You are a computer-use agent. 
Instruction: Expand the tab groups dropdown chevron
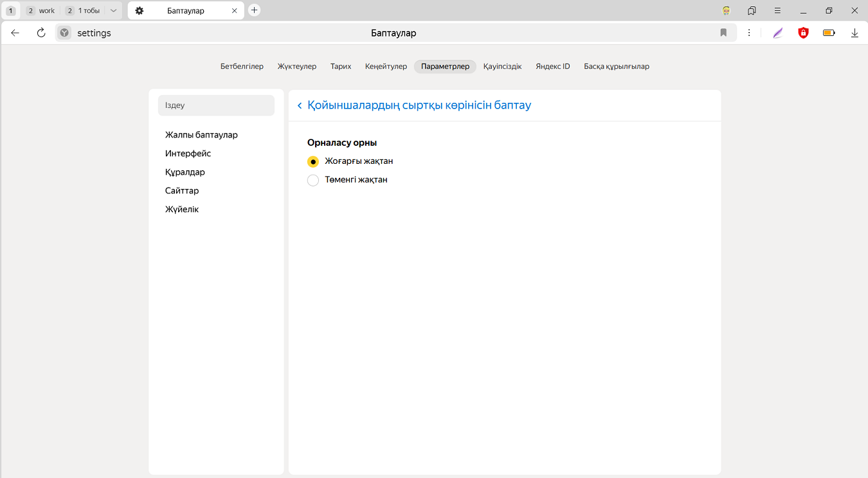tap(114, 10)
